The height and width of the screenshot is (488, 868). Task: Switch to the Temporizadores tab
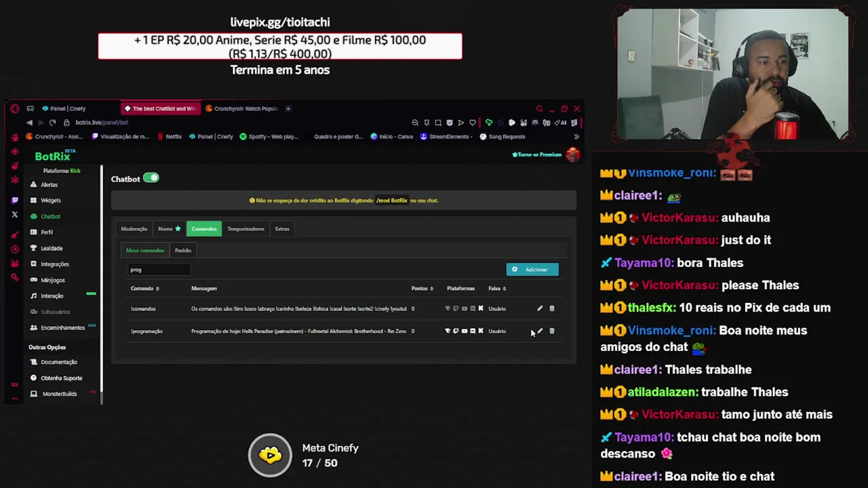pyautogui.click(x=245, y=229)
